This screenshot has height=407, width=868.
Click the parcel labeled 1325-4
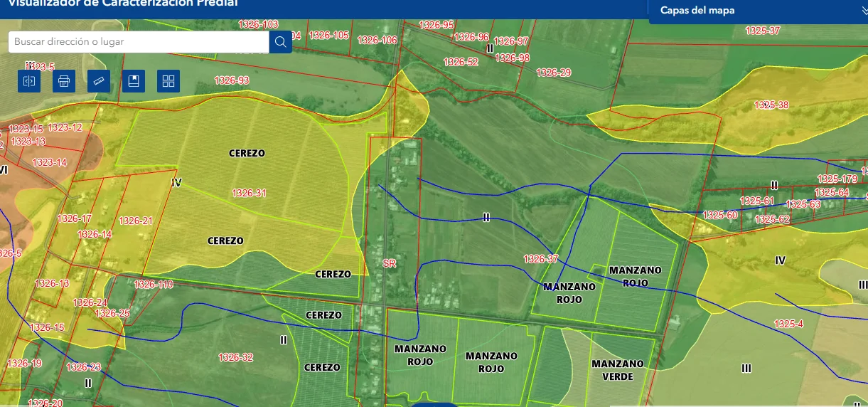point(788,324)
